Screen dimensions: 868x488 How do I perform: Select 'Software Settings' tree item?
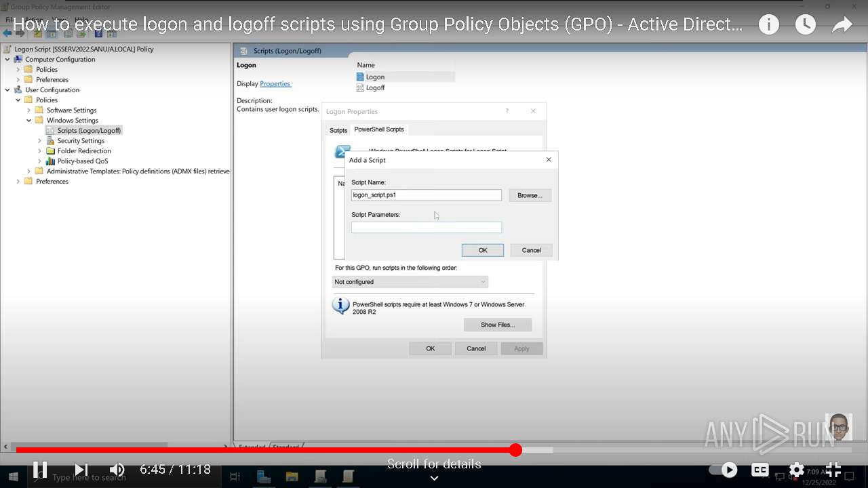[x=72, y=110]
